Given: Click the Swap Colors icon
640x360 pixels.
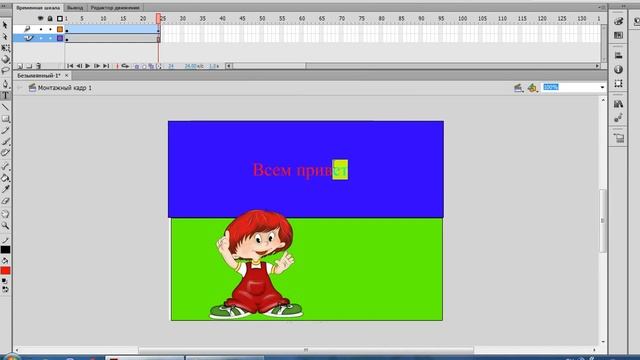Looking at the screenshot, I should coord(5,289).
